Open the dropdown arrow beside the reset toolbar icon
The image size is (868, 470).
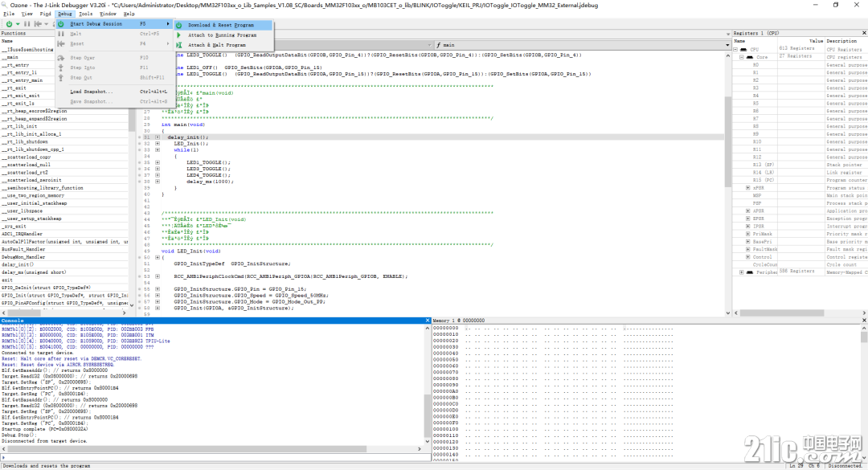click(46, 24)
